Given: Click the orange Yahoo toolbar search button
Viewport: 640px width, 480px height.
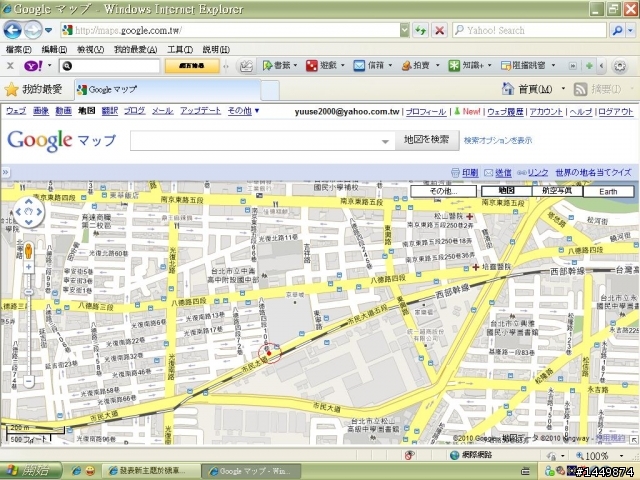Looking at the screenshot, I should tap(192, 66).
